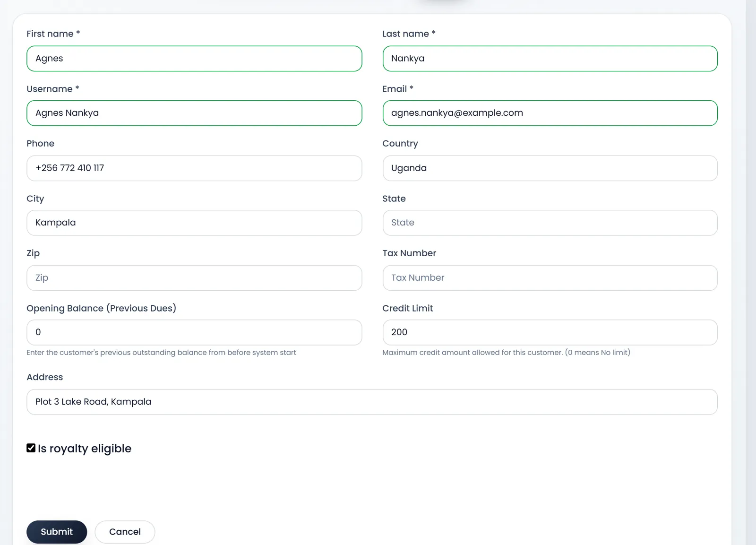Cancel the customer form
Screen dimensions: 756x545
125,532
